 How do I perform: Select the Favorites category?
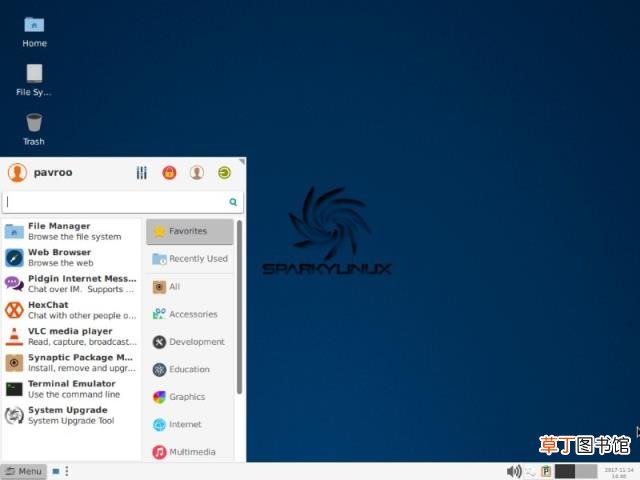click(x=190, y=231)
